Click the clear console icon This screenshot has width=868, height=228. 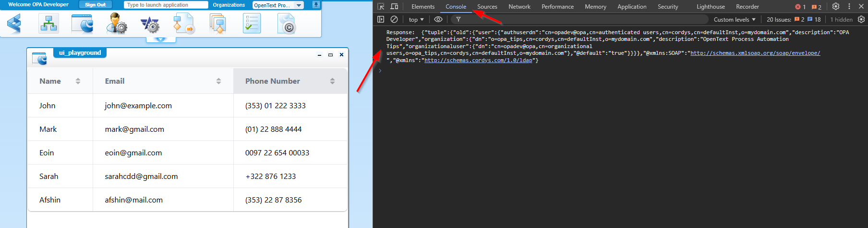[394, 19]
